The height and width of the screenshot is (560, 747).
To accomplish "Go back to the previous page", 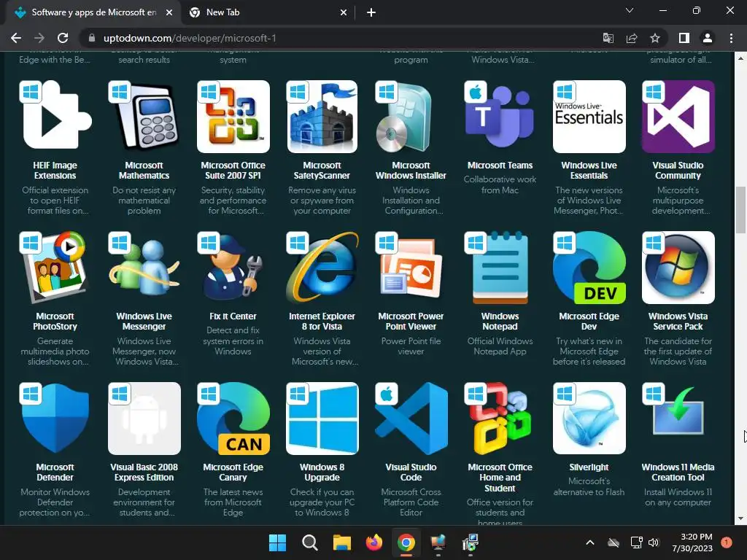I will click(16, 38).
